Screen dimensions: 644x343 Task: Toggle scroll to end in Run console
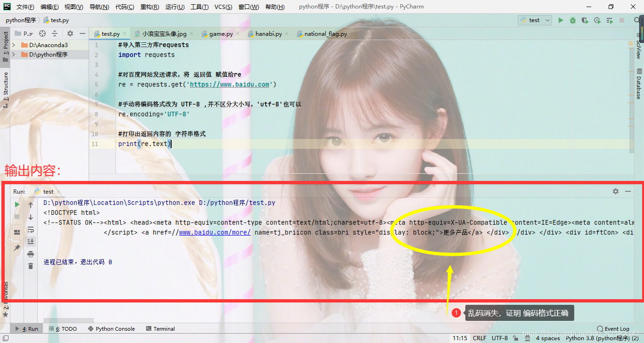(x=31, y=241)
